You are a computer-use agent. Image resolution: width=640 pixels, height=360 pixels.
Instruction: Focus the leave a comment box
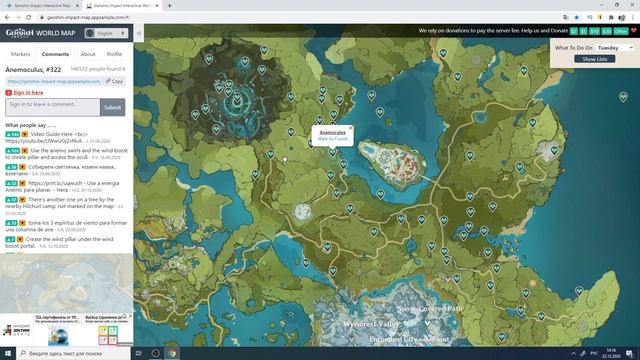pyautogui.click(x=53, y=107)
